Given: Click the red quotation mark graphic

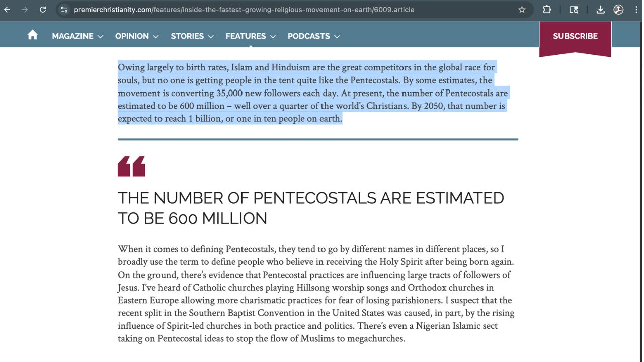Looking at the screenshot, I should coord(131,166).
